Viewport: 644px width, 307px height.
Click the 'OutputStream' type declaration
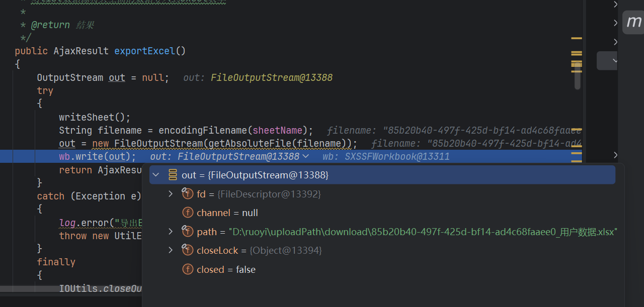point(70,78)
